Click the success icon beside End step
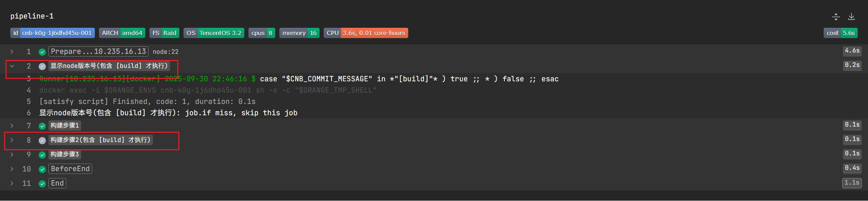 click(x=42, y=184)
